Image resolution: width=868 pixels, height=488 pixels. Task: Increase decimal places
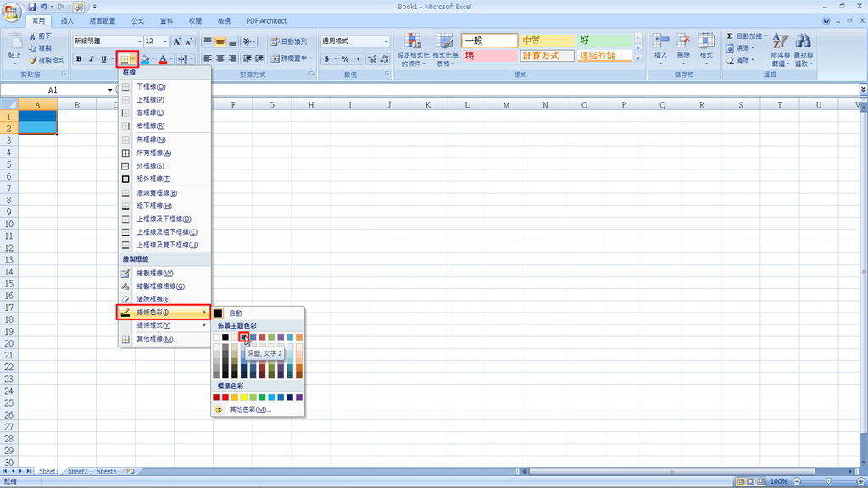coord(372,59)
